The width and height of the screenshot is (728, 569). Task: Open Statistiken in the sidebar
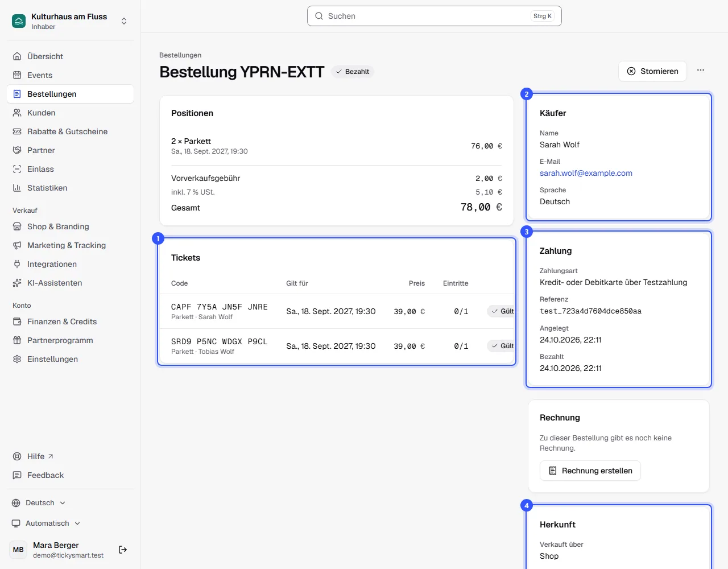[x=70, y=188]
